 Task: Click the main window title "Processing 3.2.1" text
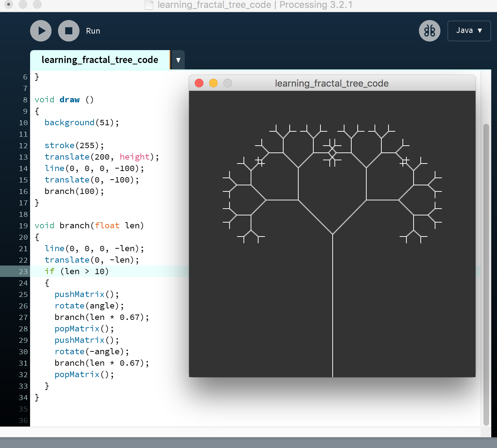coord(316,5)
